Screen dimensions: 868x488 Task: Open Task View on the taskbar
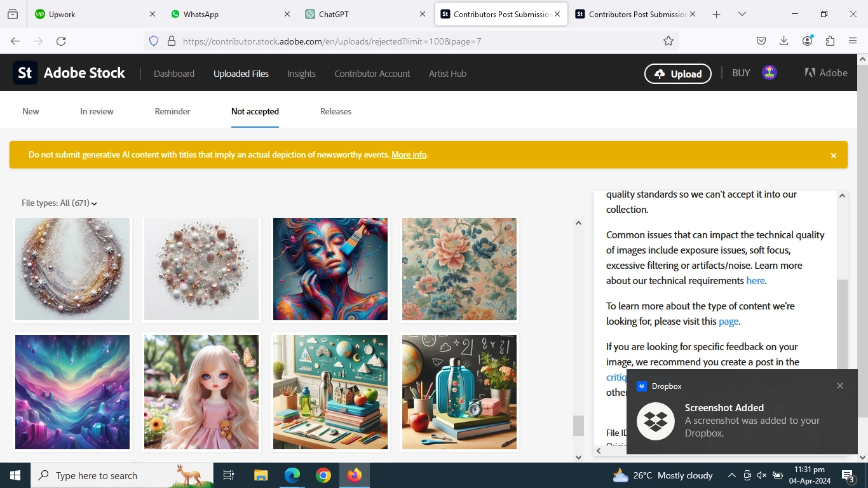[x=229, y=475]
